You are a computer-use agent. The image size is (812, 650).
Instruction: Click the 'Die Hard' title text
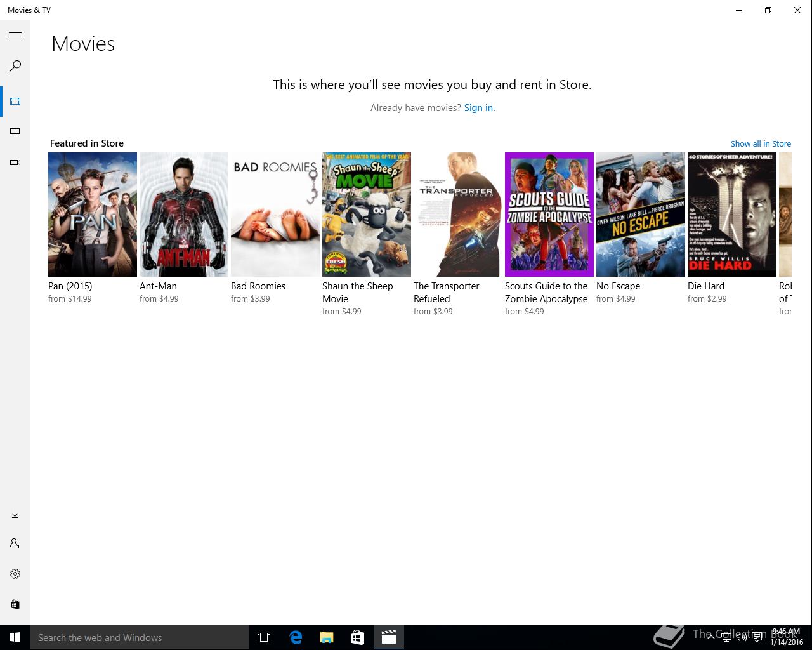(x=706, y=286)
